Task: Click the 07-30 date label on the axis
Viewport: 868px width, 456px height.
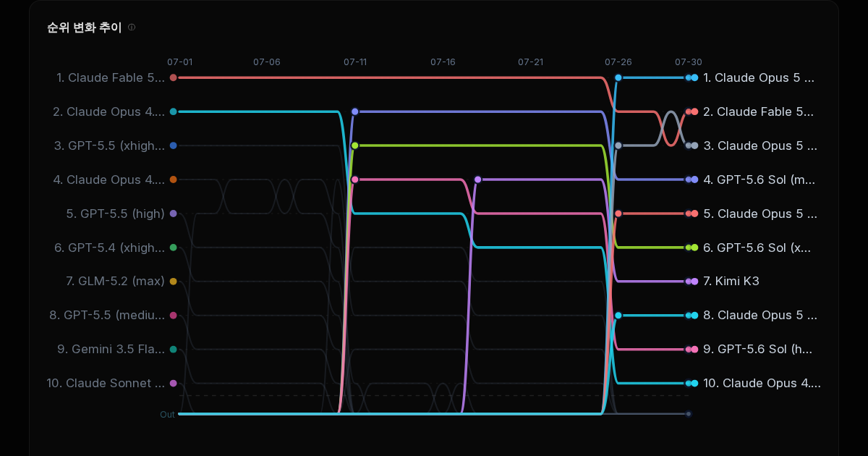Action: click(689, 62)
